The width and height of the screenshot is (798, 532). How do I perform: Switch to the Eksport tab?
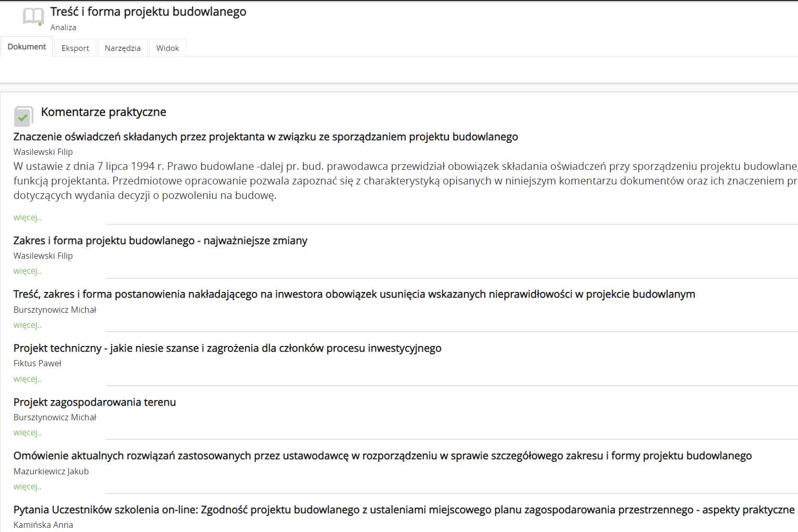click(75, 48)
